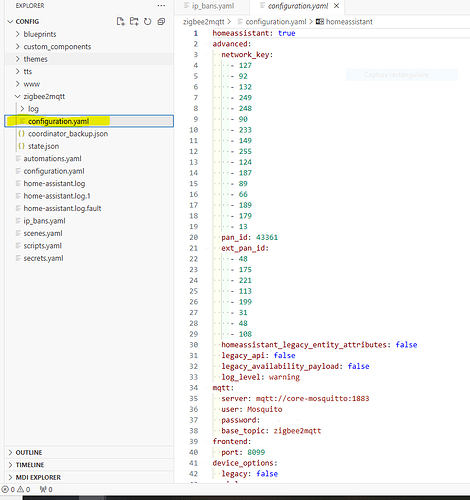Click the zigbee2mqtt breadcrumb segment
The width and height of the screenshot is (470, 500).
[x=204, y=22]
